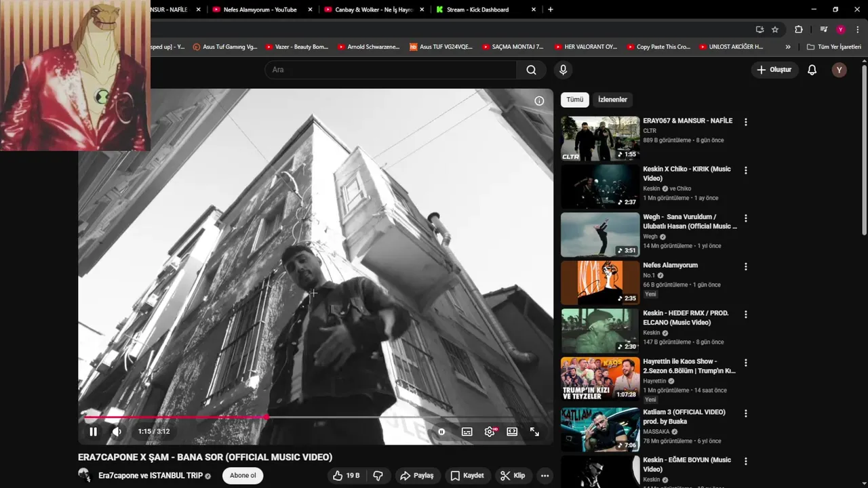The width and height of the screenshot is (868, 488).
Task: Open more options for Katliam 3 video
Action: click(x=746, y=413)
